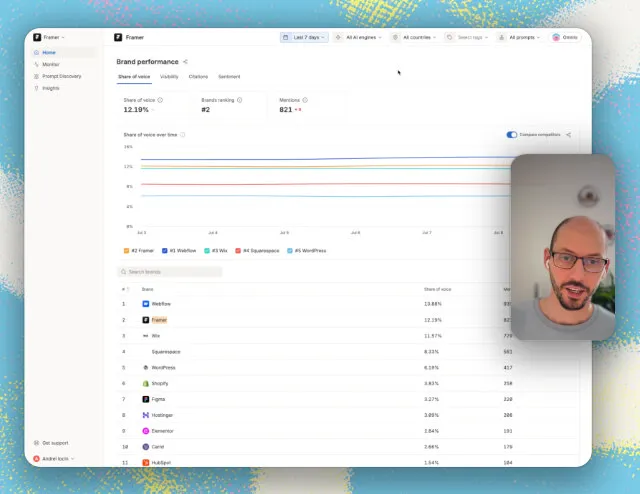640x494 pixels.
Task: Click Home icon in sidebar
Action: click(x=36, y=52)
